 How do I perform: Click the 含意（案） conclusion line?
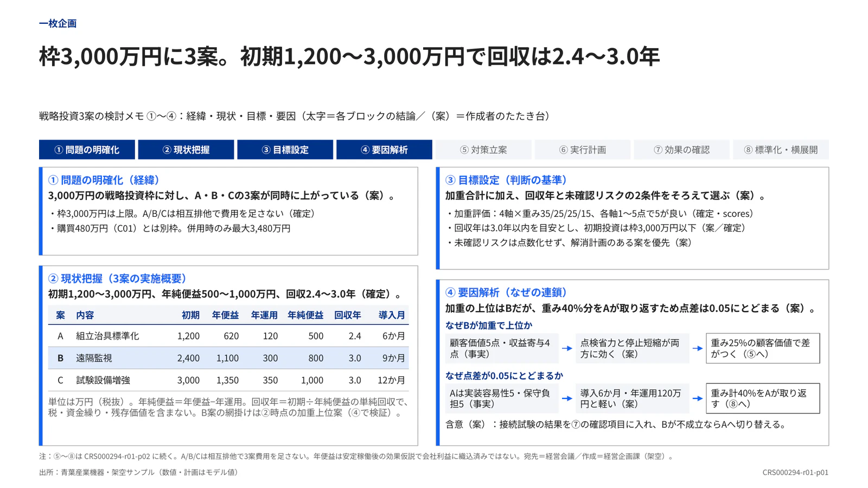click(617, 424)
